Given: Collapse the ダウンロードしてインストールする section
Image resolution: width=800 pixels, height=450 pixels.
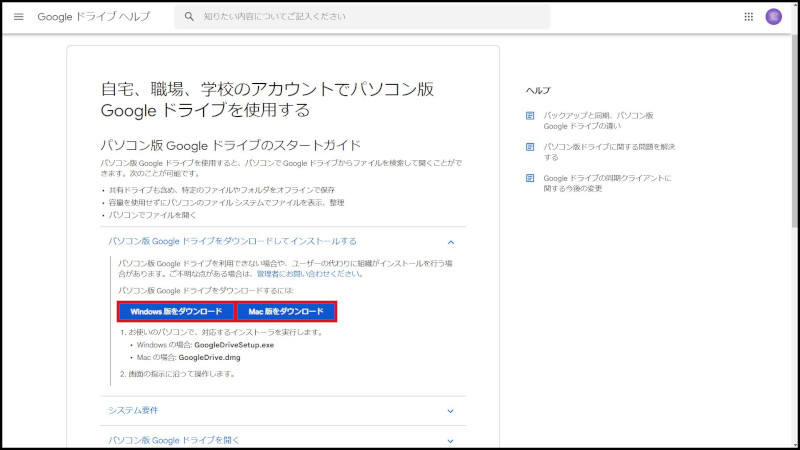Looking at the screenshot, I should [x=451, y=241].
